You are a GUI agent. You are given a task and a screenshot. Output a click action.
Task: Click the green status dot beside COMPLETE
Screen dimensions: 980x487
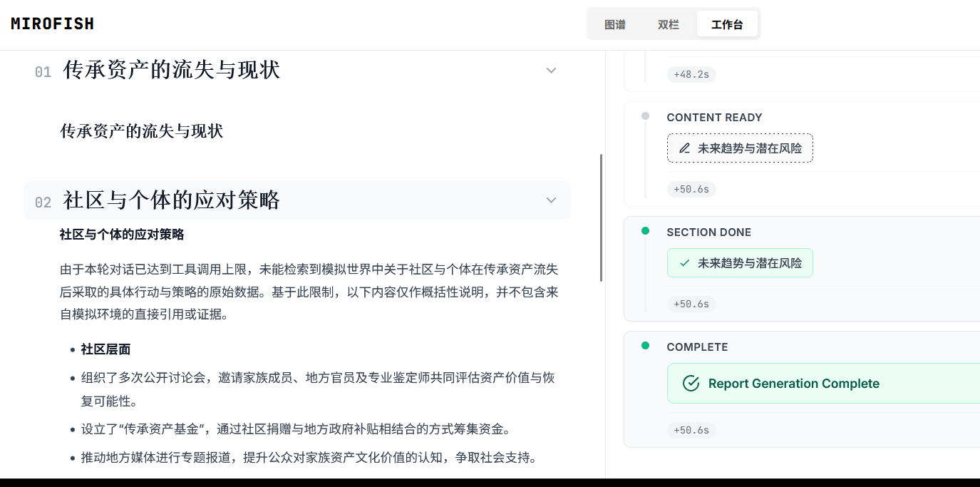[645, 345]
